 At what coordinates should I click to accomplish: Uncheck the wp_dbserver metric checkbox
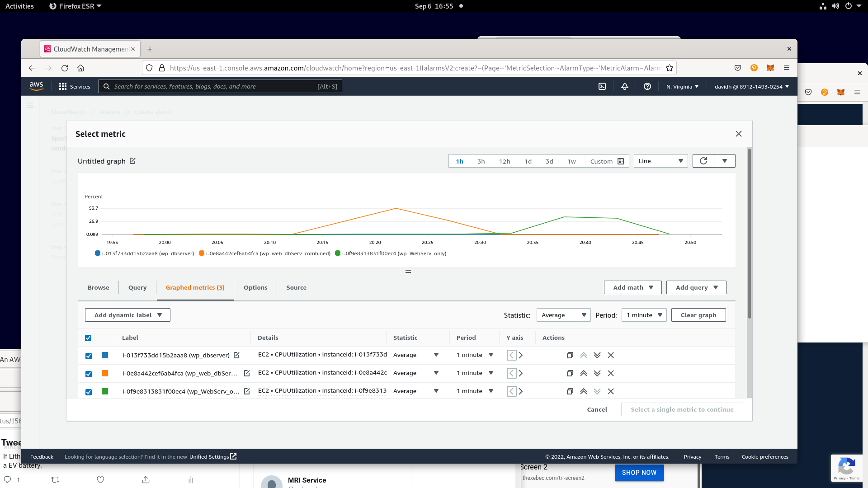click(89, 356)
